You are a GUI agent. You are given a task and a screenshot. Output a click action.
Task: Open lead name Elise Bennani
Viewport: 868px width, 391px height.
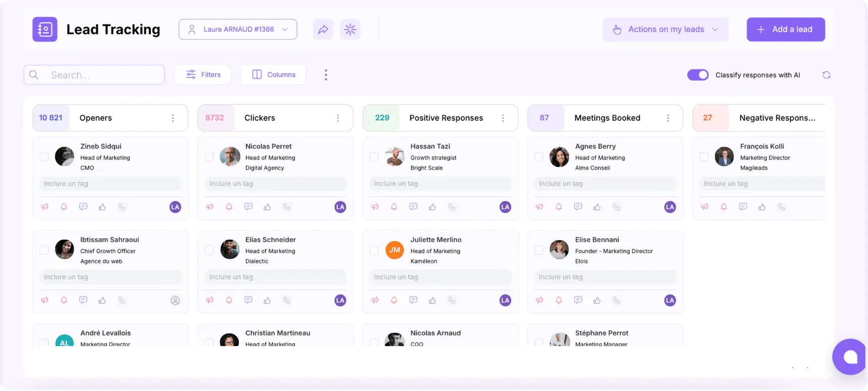[x=597, y=240]
